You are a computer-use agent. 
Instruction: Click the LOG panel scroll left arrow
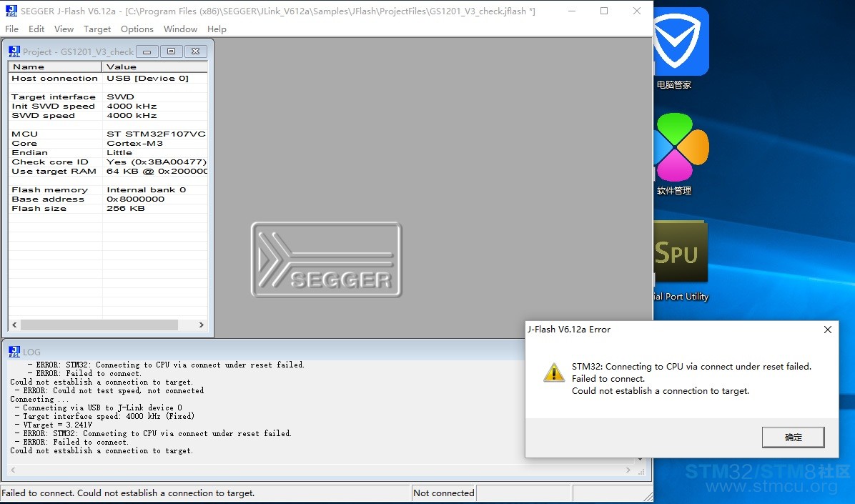point(13,470)
